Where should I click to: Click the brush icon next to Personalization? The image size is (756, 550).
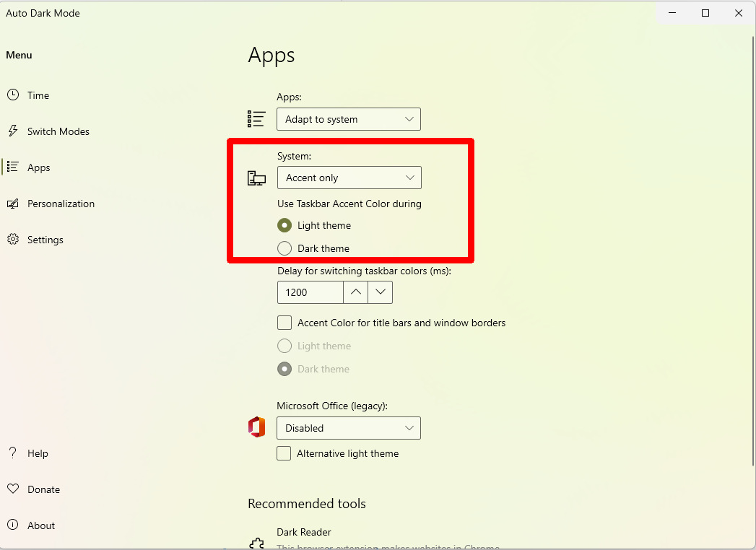tap(12, 203)
